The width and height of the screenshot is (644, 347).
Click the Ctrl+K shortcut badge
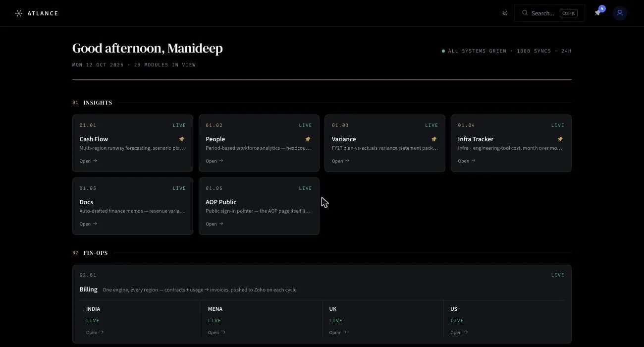pyautogui.click(x=568, y=13)
